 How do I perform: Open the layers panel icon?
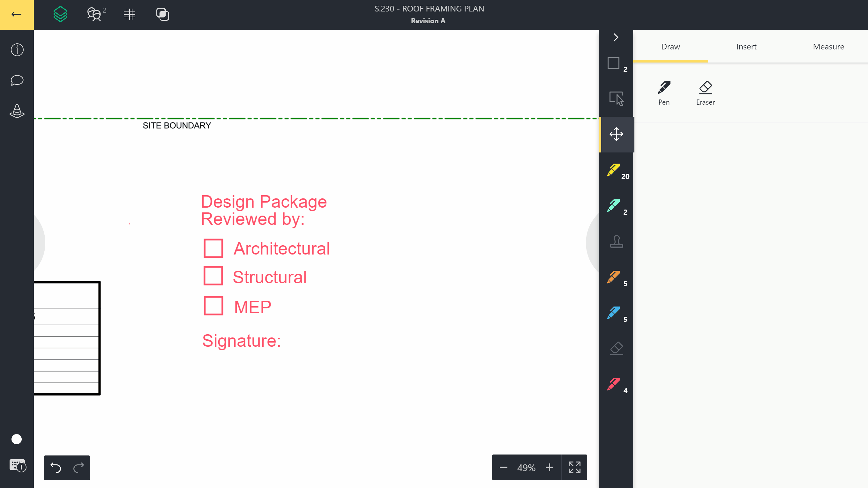point(60,14)
